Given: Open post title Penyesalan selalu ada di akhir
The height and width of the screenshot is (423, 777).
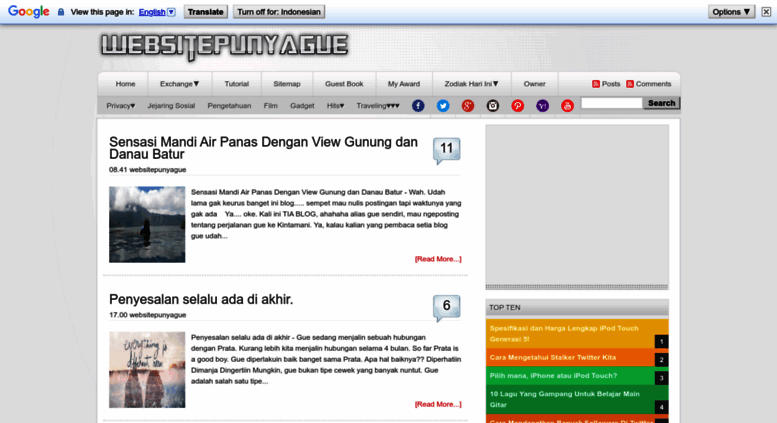Looking at the screenshot, I should pyautogui.click(x=201, y=299).
